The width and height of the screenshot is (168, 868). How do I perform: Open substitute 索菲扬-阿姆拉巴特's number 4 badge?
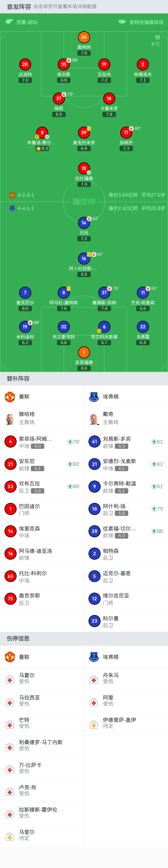[x=10, y=441]
